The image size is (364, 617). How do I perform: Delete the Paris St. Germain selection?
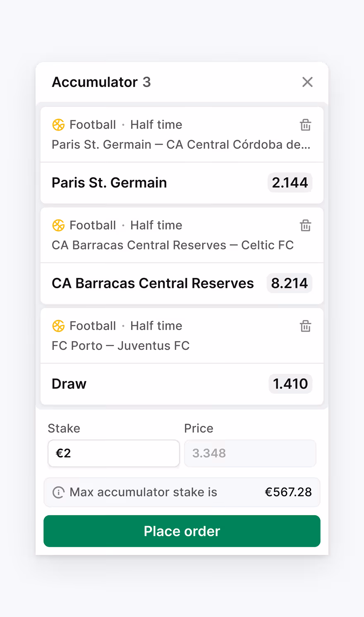[x=305, y=124]
